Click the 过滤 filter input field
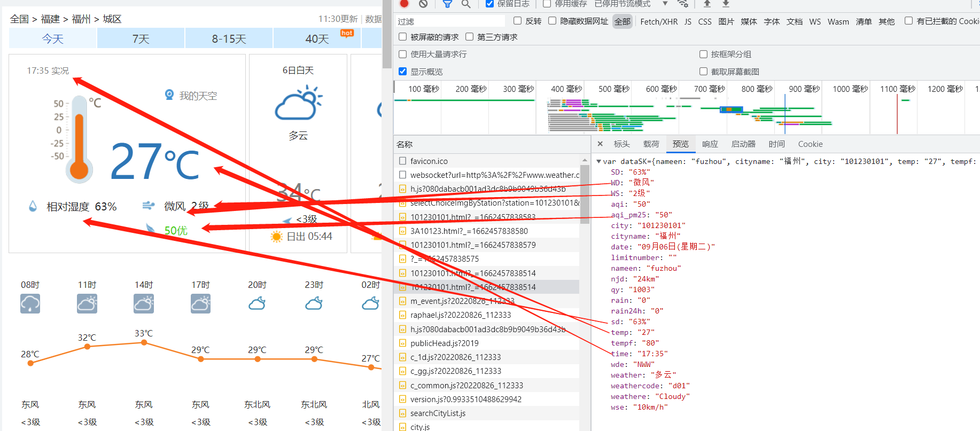The height and width of the screenshot is (431, 980). click(x=449, y=21)
